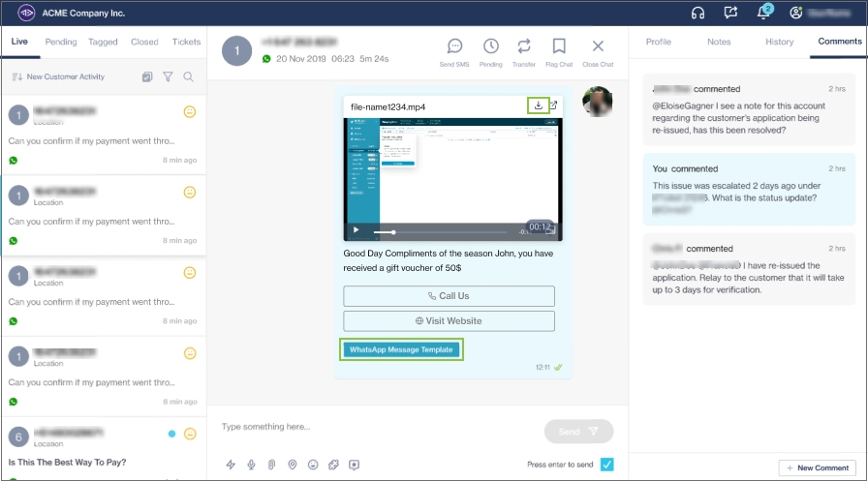Open quick replies lightning icon menu
The image size is (868, 481).
pyautogui.click(x=231, y=465)
